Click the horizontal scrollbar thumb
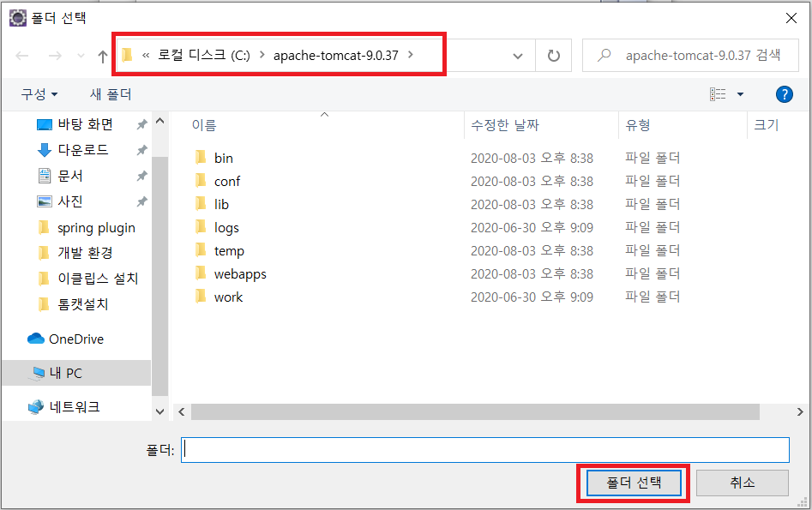Screen dimensions: 812x510 point(475,412)
